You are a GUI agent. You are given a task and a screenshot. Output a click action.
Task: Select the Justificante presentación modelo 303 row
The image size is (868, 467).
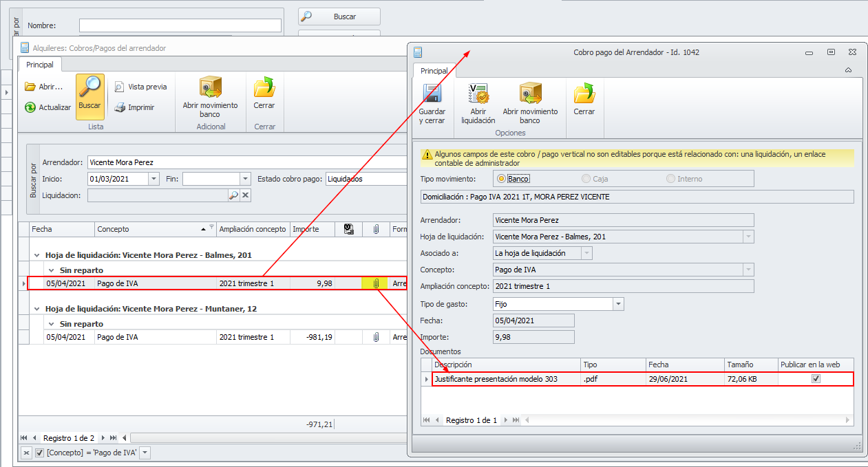coord(642,379)
